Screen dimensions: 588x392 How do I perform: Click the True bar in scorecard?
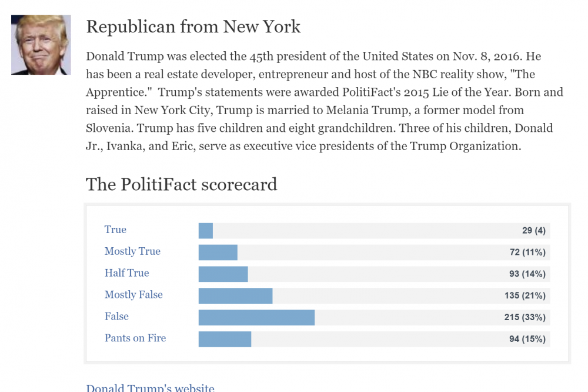205,231
